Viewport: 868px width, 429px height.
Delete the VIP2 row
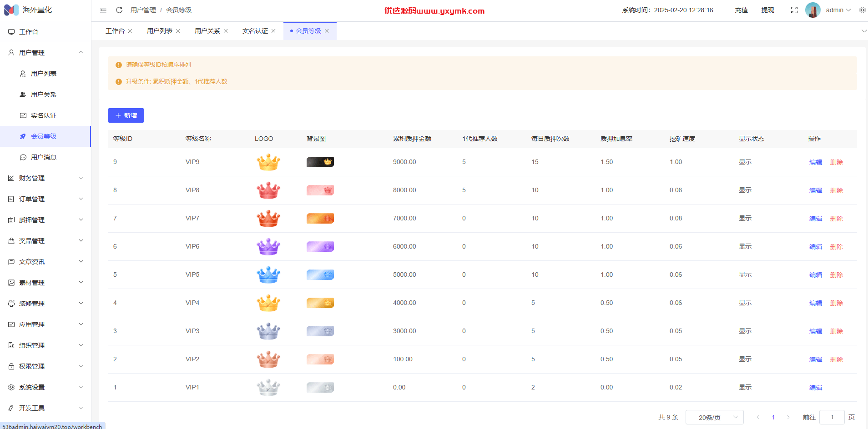point(837,359)
